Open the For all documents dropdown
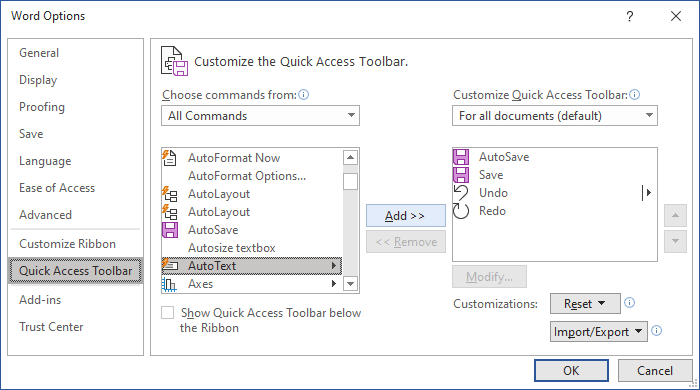 click(x=554, y=116)
